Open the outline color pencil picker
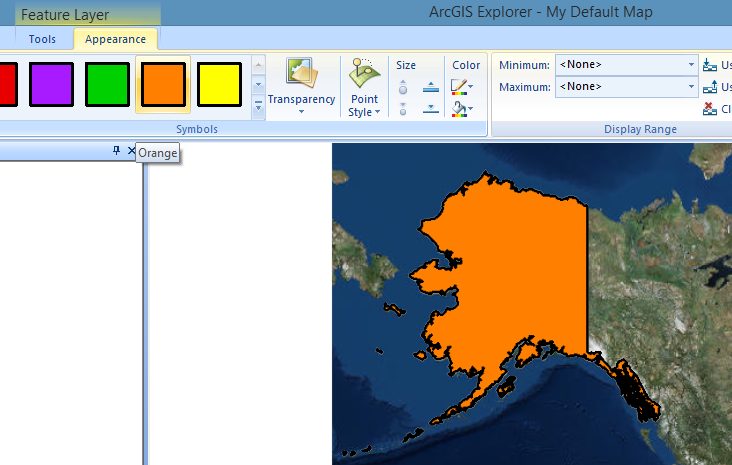Viewport: 732px width, 465px height. tap(462, 87)
